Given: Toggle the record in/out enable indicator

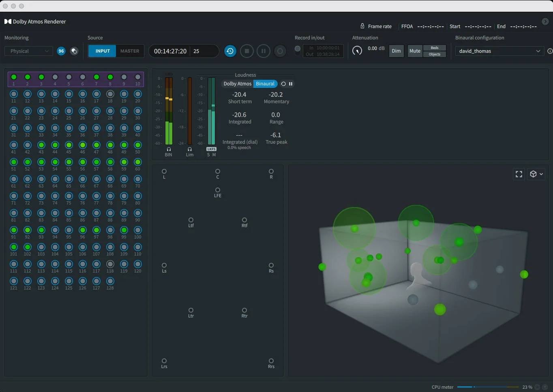Looking at the screenshot, I should (x=298, y=49).
